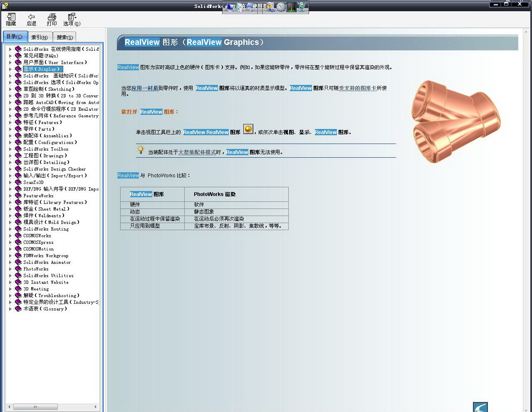Select 2D 到 3D 转换 topic
Image resolution: width=532 pixels, height=412 pixels.
click(x=61, y=96)
